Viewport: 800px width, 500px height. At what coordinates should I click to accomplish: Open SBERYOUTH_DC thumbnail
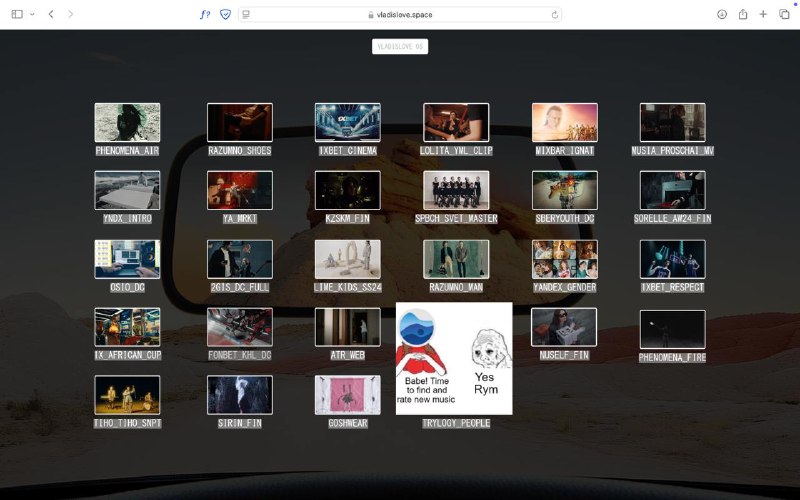[565, 190]
